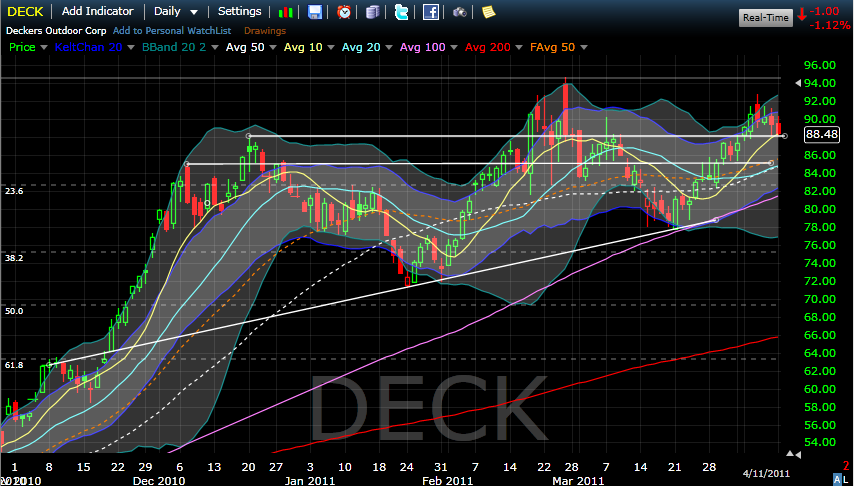Click Add to Personal WatchList link
The image size is (854, 486).
pyautogui.click(x=174, y=31)
